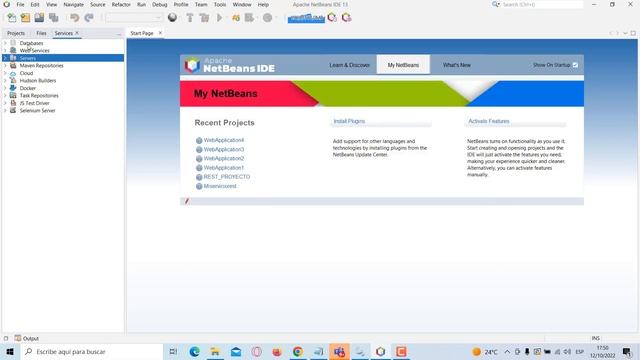
Task: Expand the Web Services node
Action: point(5,50)
